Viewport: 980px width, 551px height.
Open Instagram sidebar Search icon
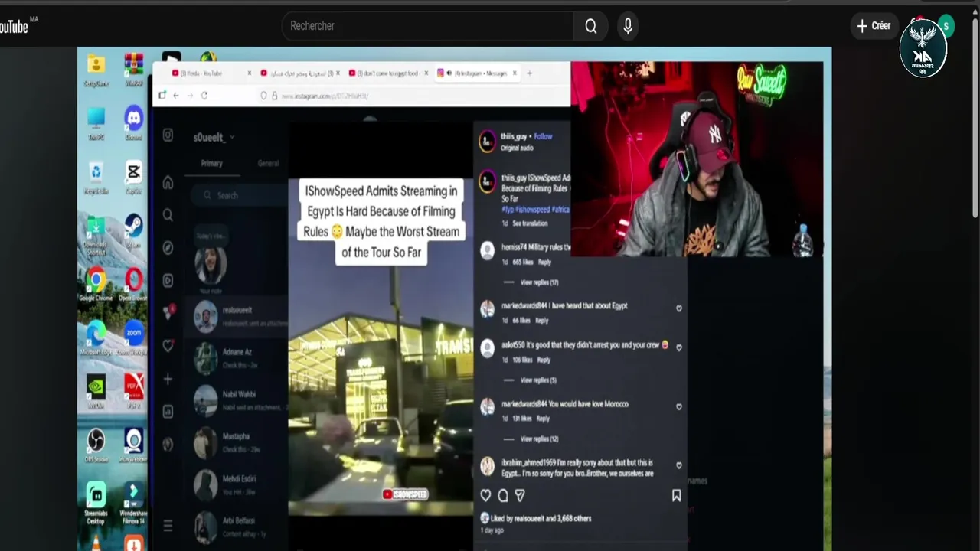(x=168, y=215)
